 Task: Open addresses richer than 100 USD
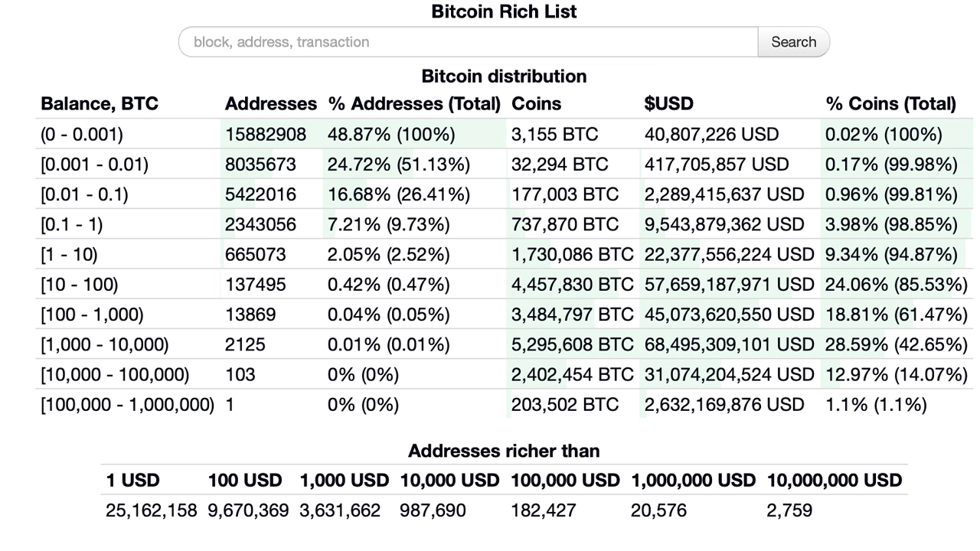pos(248,510)
